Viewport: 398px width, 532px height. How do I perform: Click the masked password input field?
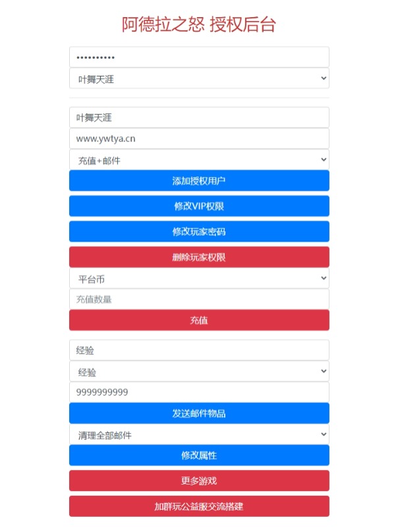coord(199,57)
